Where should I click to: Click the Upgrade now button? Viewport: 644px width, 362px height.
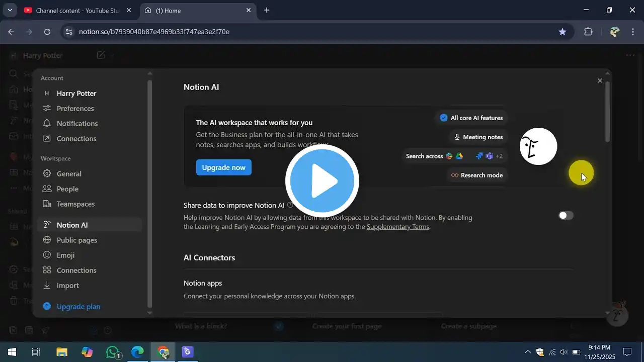pyautogui.click(x=223, y=167)
